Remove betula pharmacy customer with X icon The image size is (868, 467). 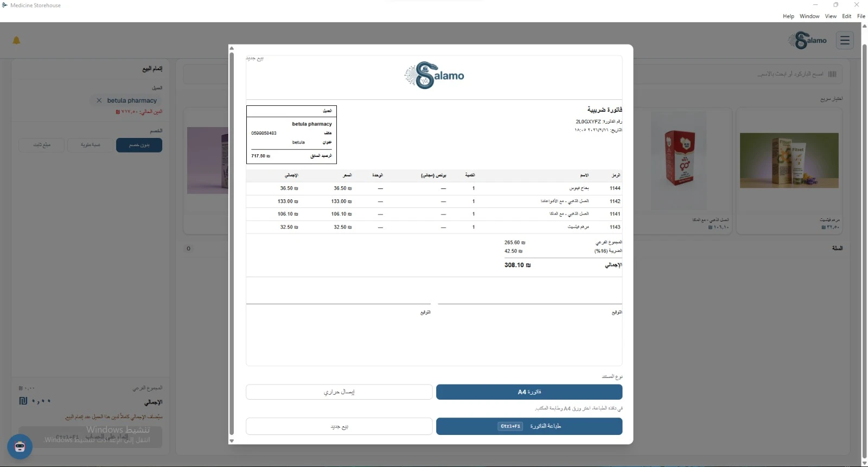click(x=99, y=100)
